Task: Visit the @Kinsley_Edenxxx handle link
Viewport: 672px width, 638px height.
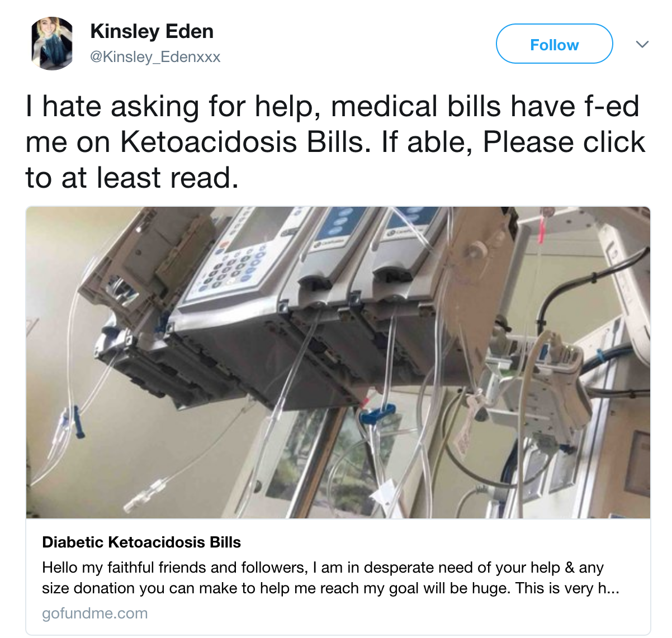Action: 155,57
